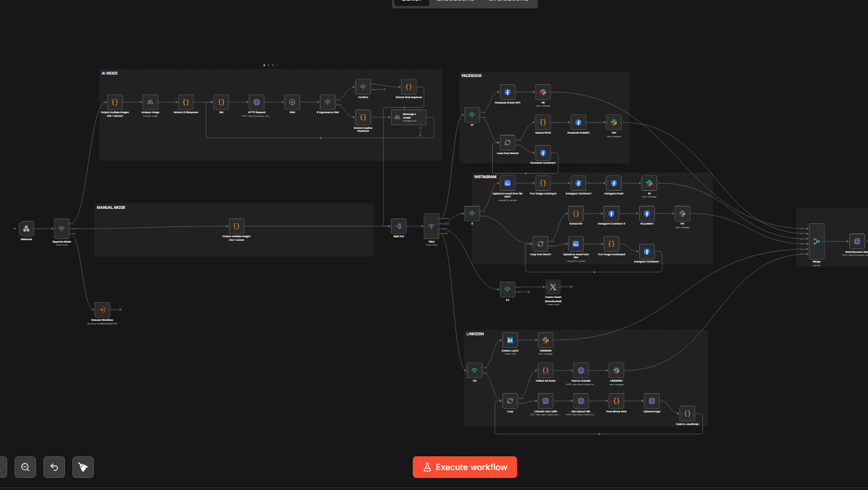This screenshot has width=868, height=490.
Task: Click the LINKEDIN section label
Action: click(x=476, y=333)
